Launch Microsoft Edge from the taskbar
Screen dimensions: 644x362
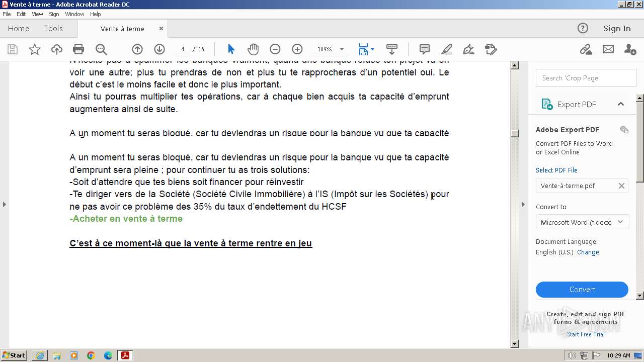pos(108,355)
